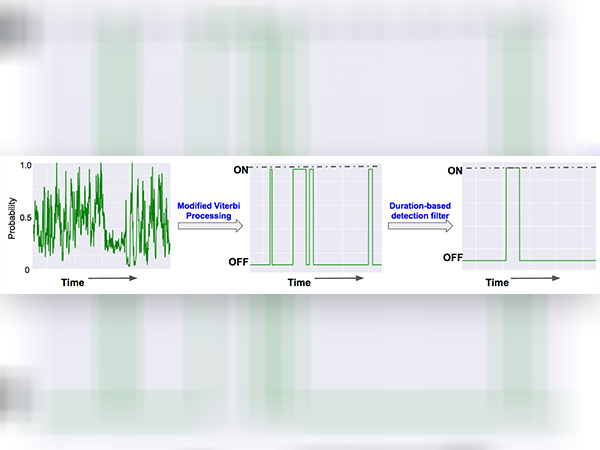Click the Time text under the right plot

tap(498, 282)
